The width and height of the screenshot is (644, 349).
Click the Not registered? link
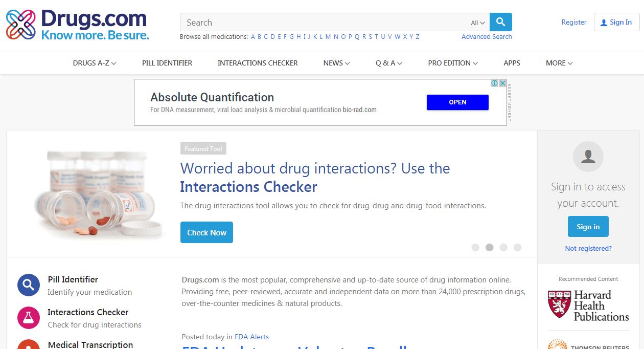(588, 248)
